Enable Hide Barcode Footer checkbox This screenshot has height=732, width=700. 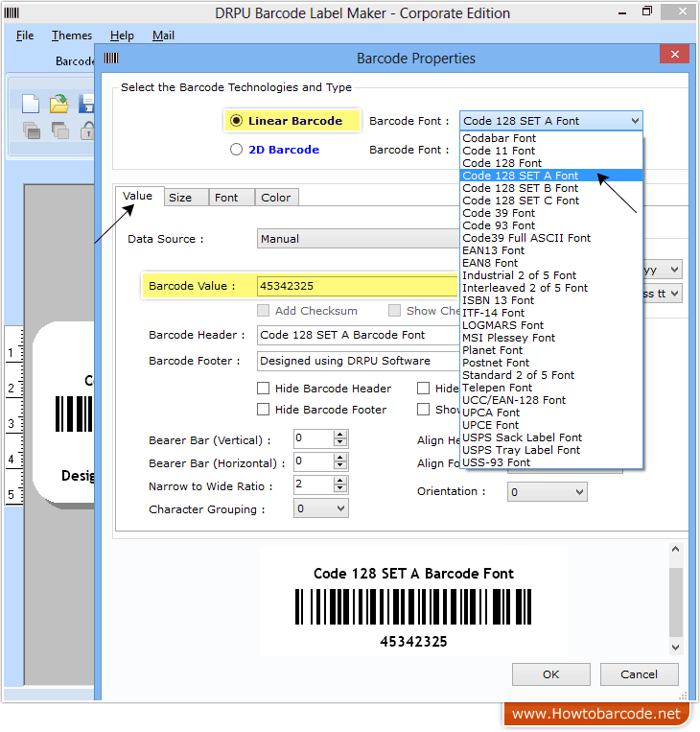pos(263,410)
